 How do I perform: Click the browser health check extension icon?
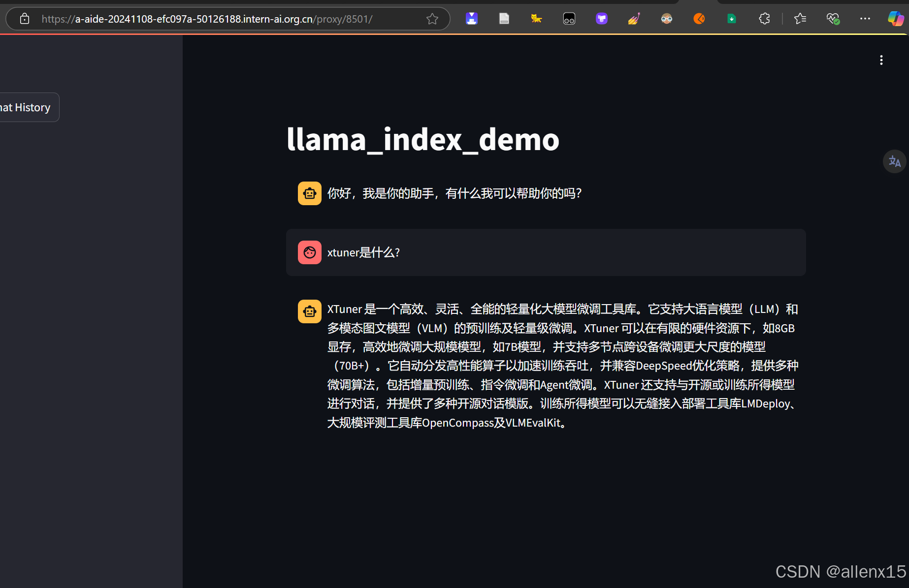tap(833, 19)
